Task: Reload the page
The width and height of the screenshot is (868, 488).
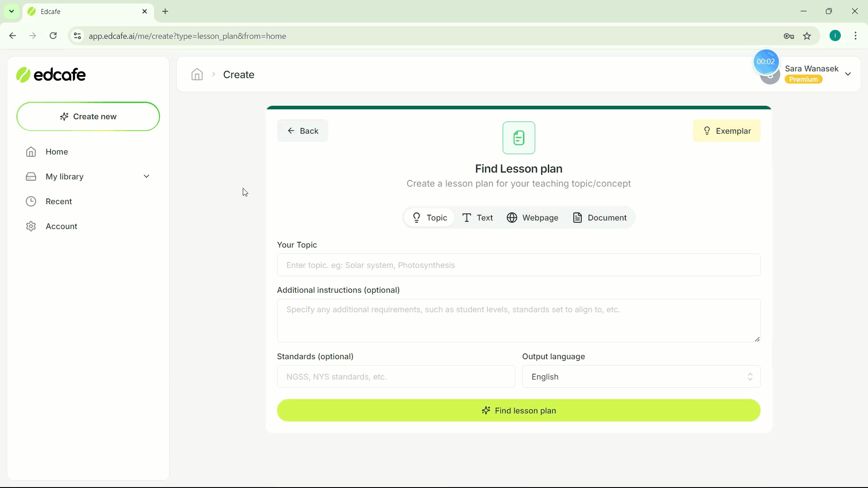Action: (53, 36)
